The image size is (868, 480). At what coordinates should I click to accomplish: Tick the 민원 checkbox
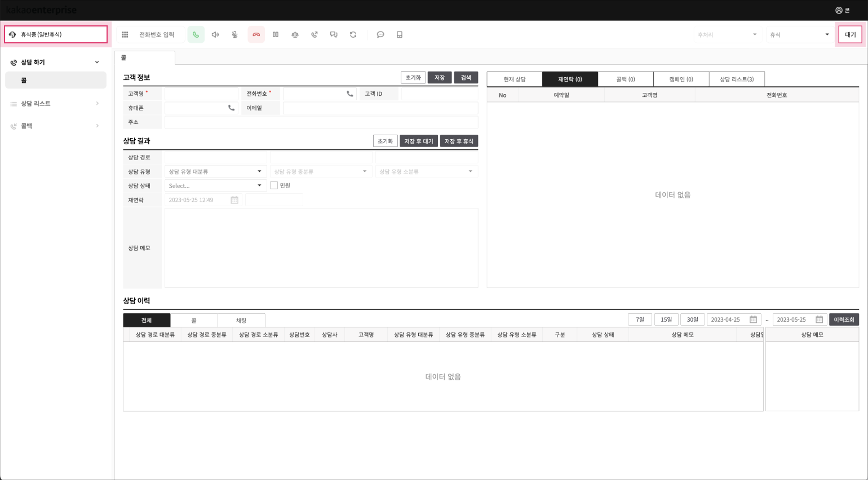pos(274,185)
